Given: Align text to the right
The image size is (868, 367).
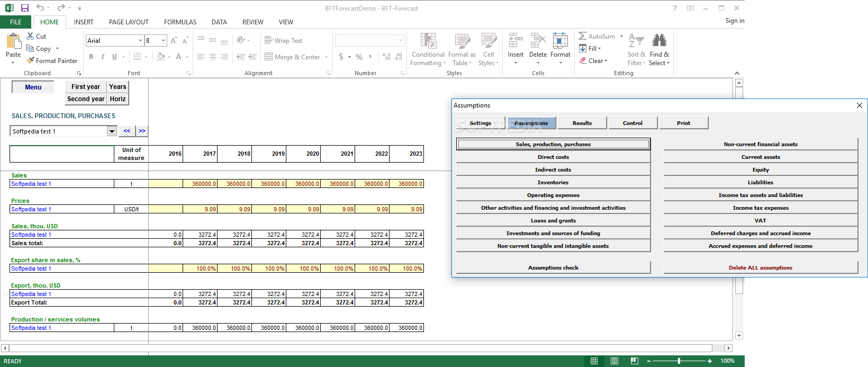Looking at the screenshot, I should point(224,57).
